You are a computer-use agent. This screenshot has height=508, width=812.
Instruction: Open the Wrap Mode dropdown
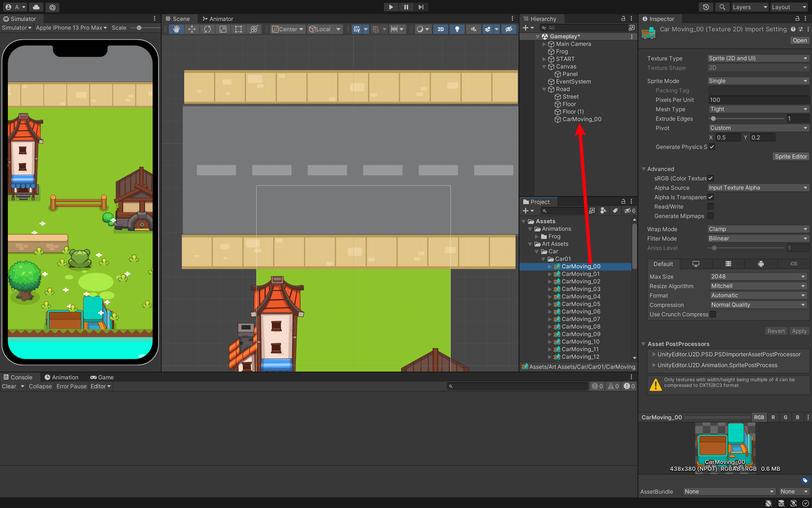(758, 229)
